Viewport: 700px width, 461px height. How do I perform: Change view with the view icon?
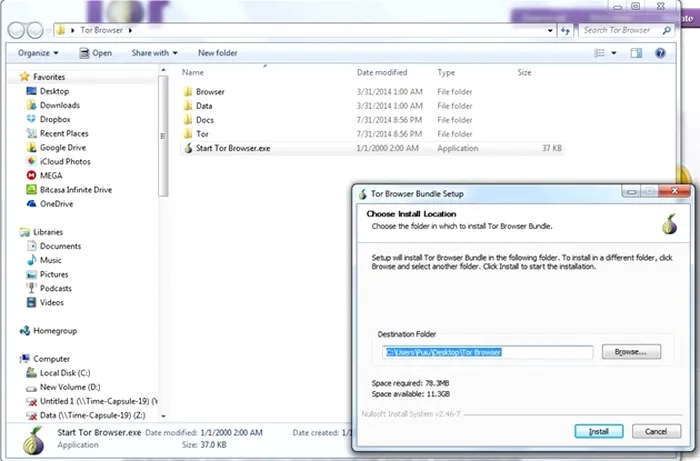coord(600,53)
